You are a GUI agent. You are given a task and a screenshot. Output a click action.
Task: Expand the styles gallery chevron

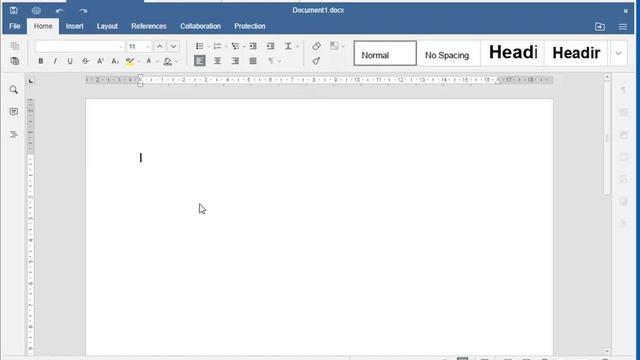click(618, 53)
